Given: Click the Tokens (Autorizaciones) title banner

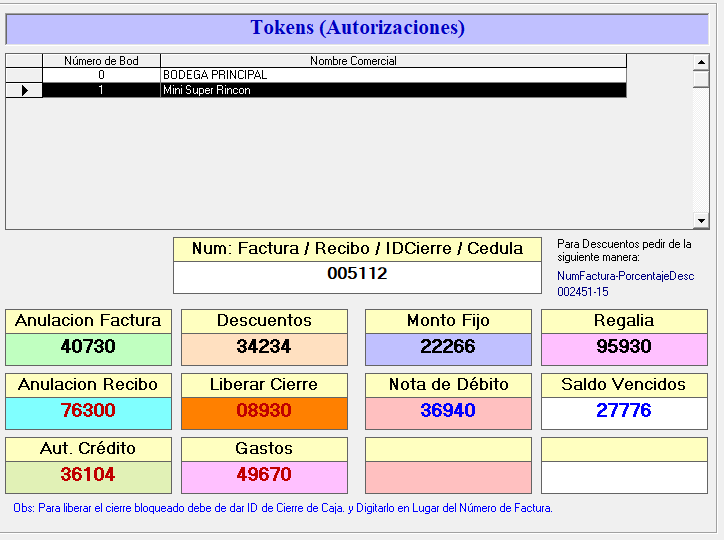Looking at the screenshot, I should click(357, 28).
